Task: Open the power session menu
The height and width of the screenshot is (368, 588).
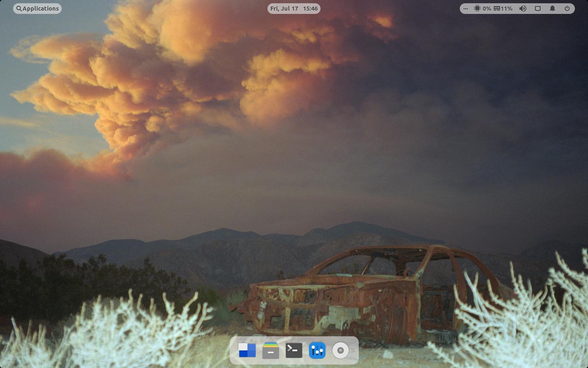Action: tap(567, 9)
